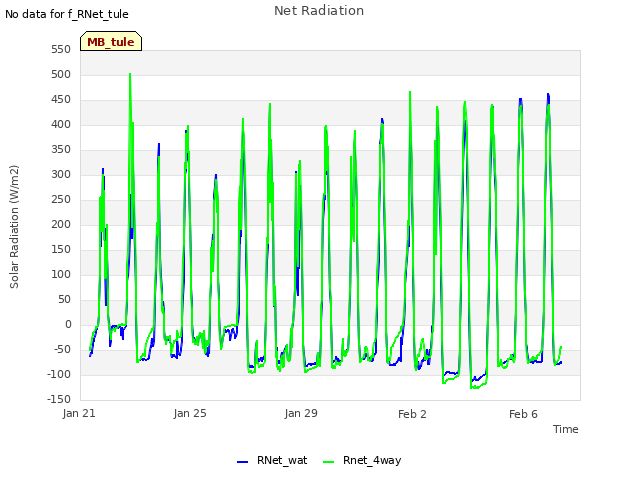The height and width of the screenshot is (480, 640).
Task: Click the 350 y-axis tick label
Action: (61, 149)
